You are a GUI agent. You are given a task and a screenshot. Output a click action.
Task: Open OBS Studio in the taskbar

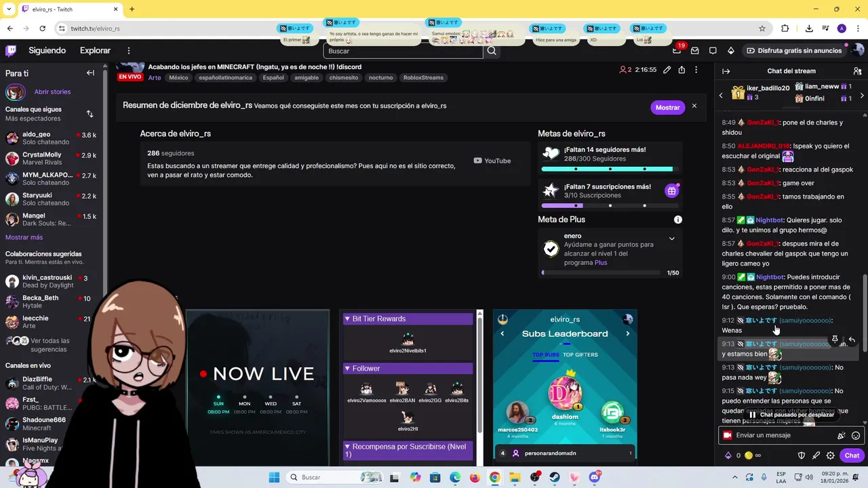[535, 477]
